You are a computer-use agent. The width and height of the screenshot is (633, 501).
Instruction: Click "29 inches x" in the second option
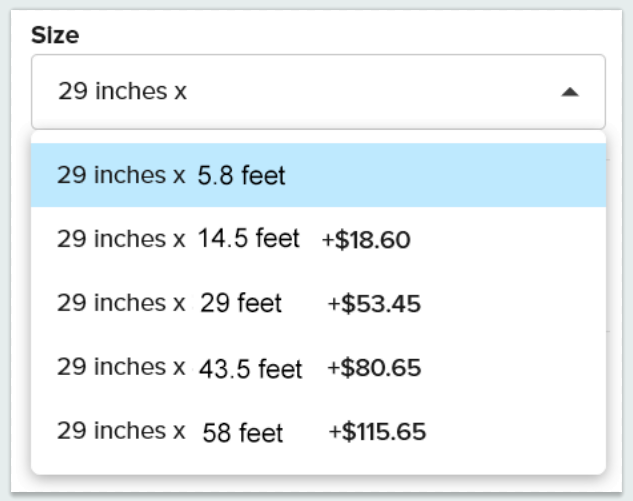click(121, 239)
